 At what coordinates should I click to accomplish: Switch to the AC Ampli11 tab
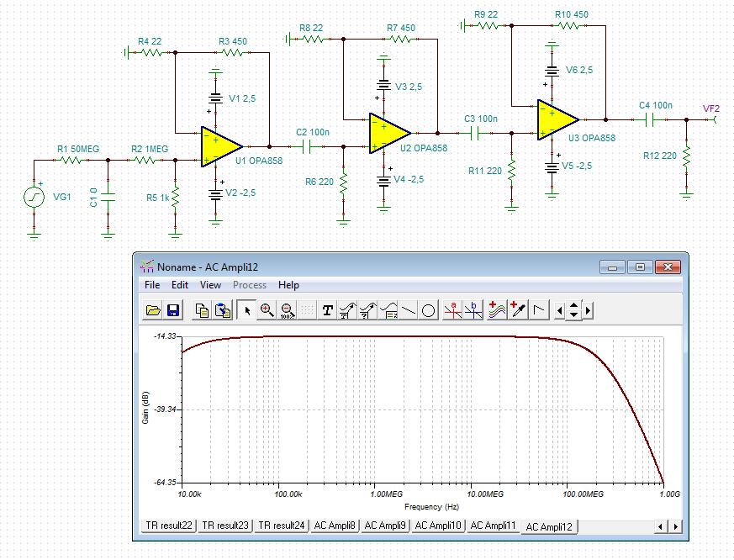click(493, 526)
